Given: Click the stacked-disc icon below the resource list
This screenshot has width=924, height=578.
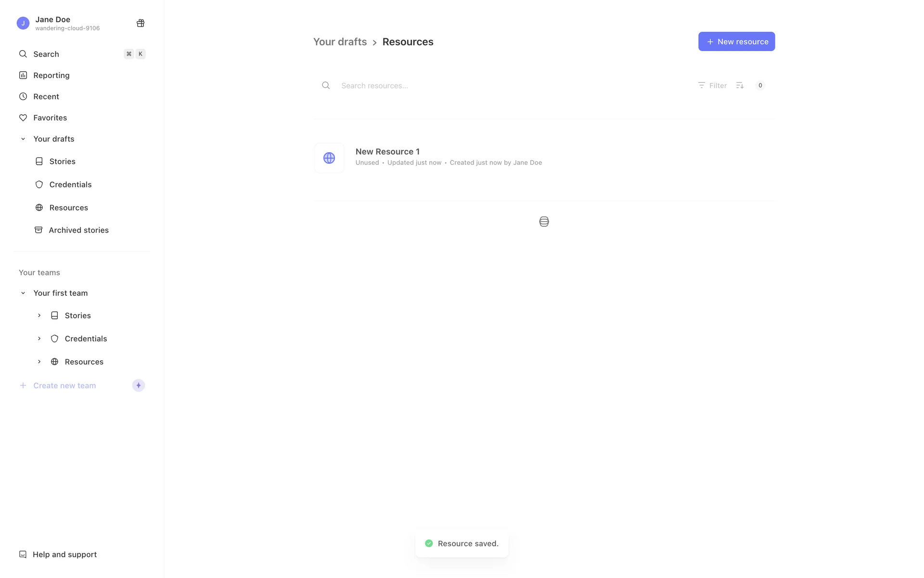Looking at the screenshot, I should 544,222.
